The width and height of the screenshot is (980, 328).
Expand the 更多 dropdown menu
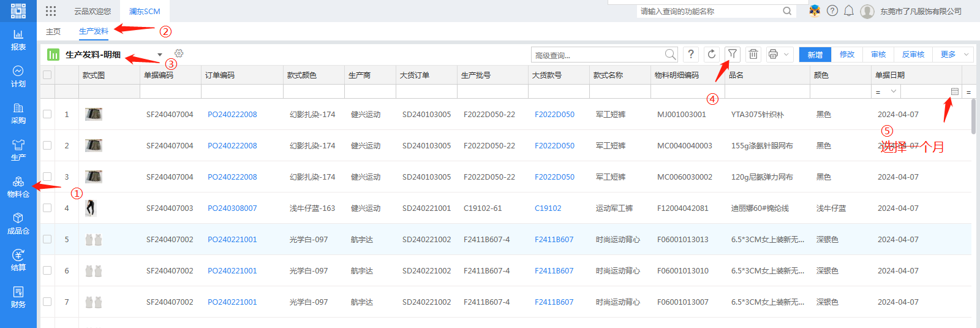954,55
